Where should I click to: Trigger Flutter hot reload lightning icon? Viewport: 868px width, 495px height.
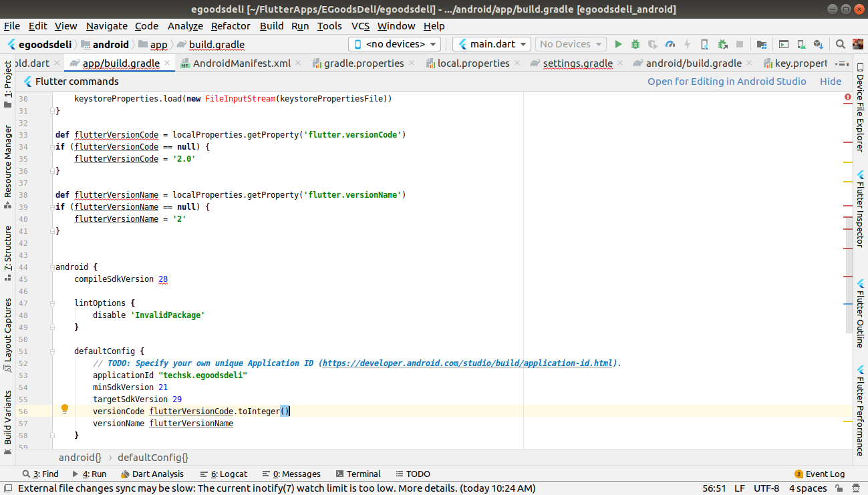point(687,44)
